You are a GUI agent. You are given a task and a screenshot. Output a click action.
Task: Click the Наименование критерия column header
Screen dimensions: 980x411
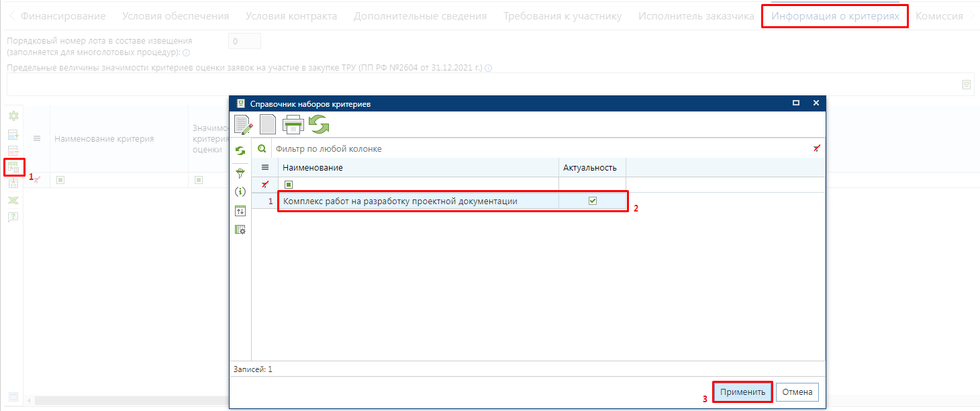pyautogui.click(x=119, y=139)
